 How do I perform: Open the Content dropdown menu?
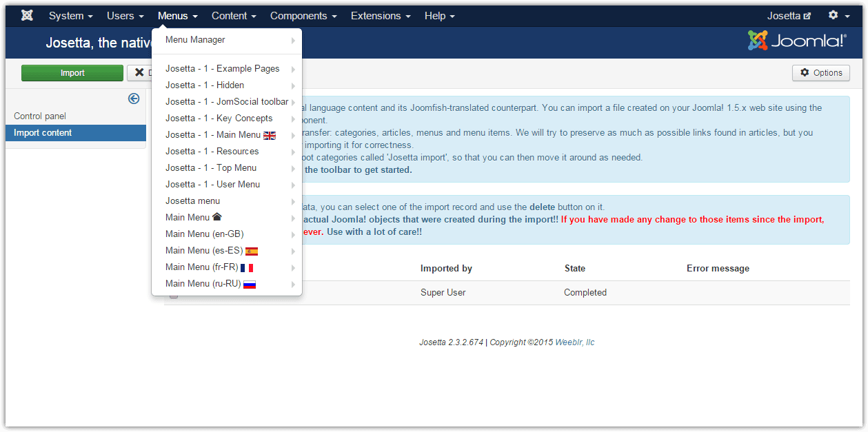[234, 16]
